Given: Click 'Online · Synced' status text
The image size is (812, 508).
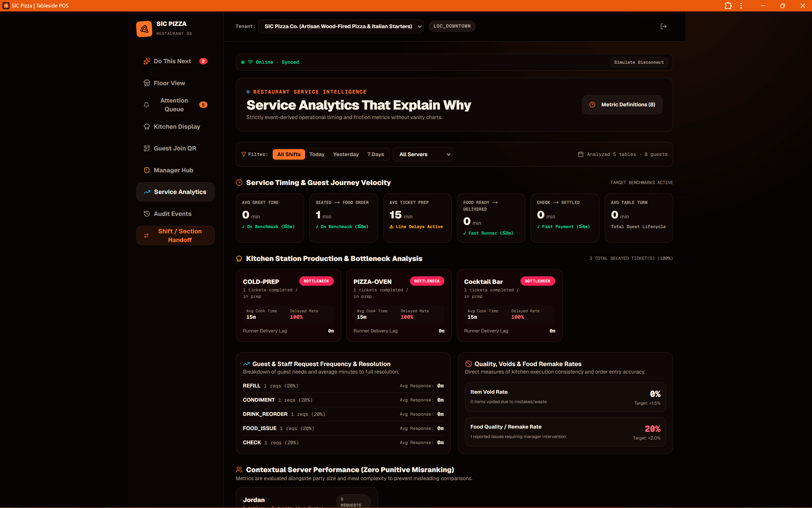Looking at the screenshot, I should [277, 62].
